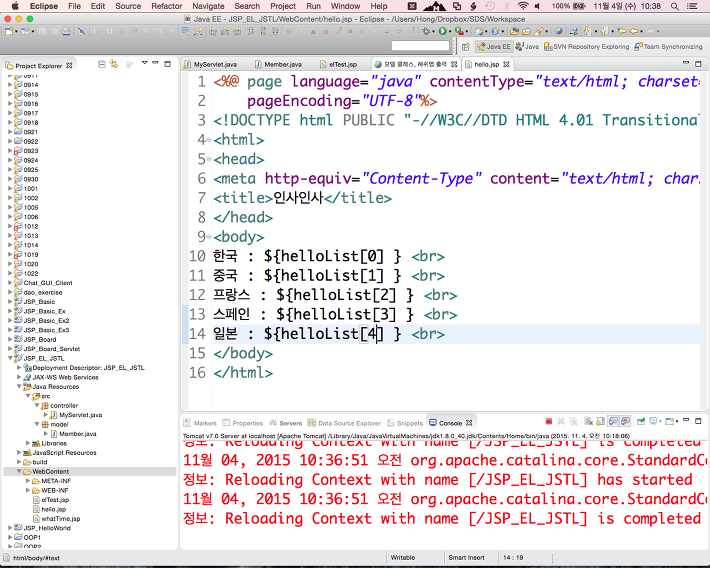Screen dimensions: 710x568
Task: Maximize the editor area
Action: coord(698,64)
